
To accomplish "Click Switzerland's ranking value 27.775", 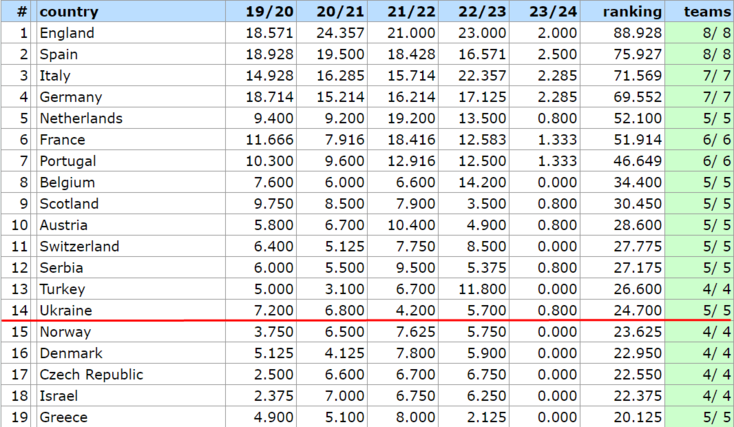I will pyautogui.click(x=638, y=246).
